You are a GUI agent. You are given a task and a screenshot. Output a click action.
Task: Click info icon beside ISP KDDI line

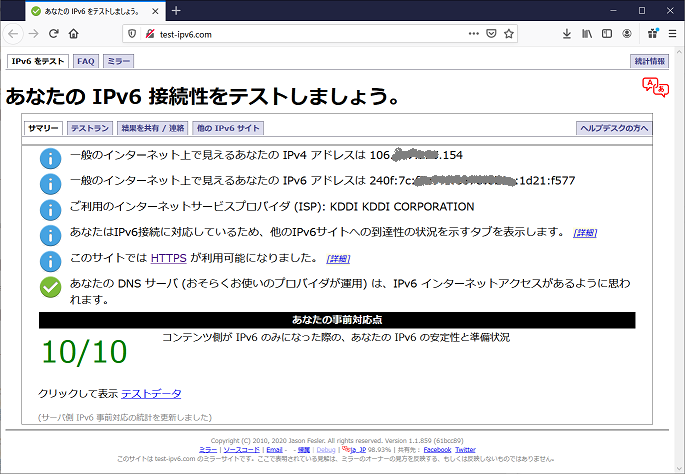click(50, 210)
